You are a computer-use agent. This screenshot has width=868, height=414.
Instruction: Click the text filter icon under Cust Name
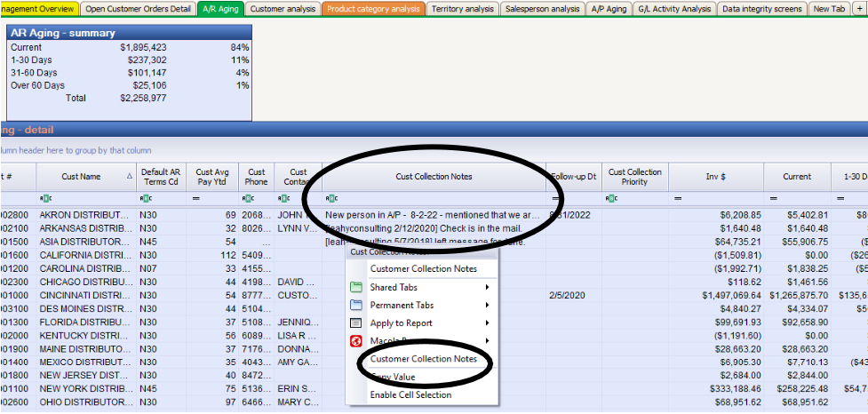coord(44,198)
